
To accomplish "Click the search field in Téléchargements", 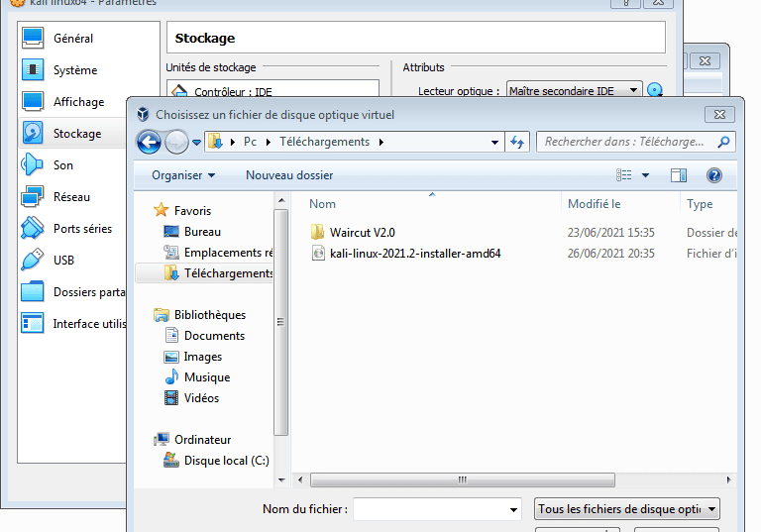I will [626, 142].
